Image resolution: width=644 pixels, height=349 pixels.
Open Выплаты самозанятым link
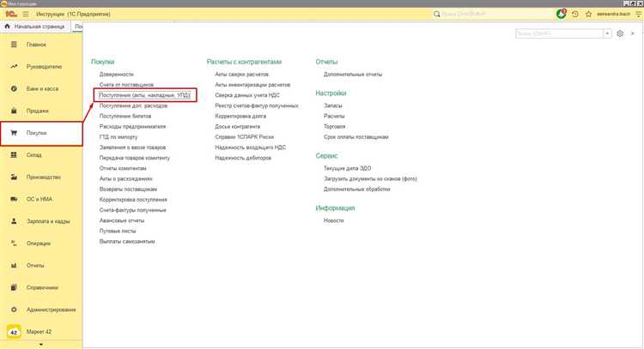(127, 242)
